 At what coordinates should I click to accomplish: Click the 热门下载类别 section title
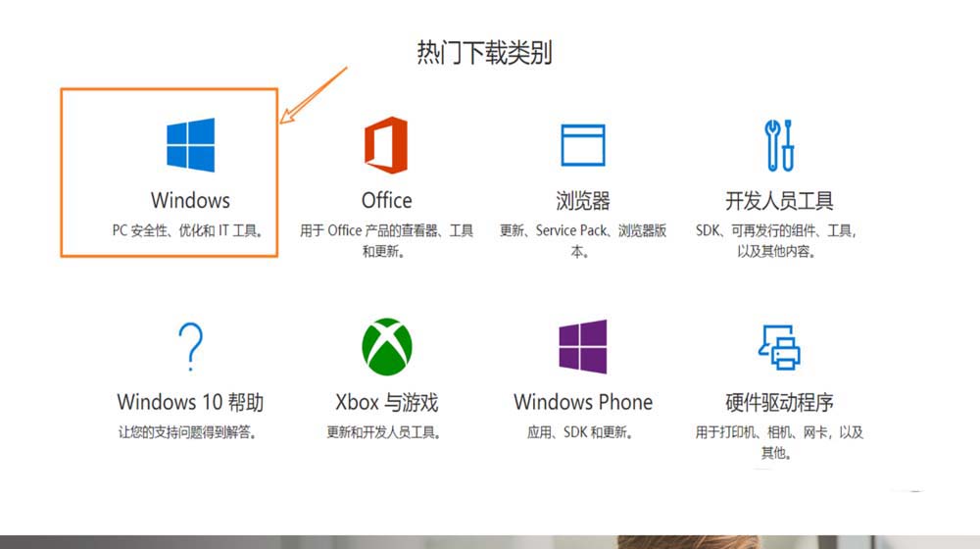[x=484, y=53]
